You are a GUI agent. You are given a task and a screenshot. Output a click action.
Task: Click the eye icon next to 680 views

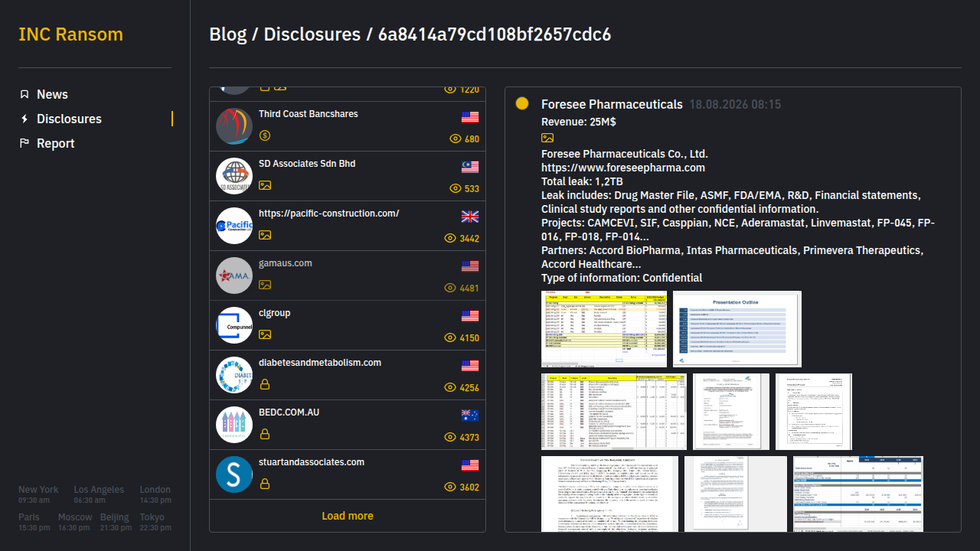[456, 139]
